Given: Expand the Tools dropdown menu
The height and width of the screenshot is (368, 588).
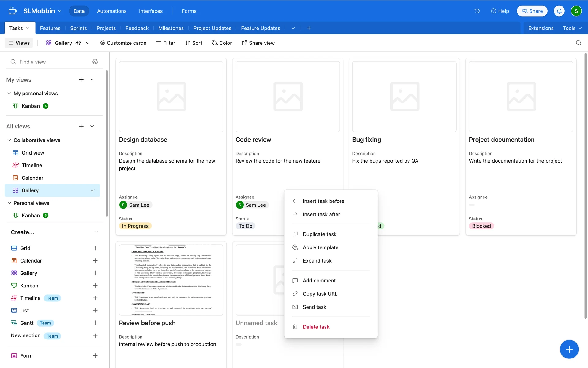Looking at the screenshot, I should pos(572,28).
